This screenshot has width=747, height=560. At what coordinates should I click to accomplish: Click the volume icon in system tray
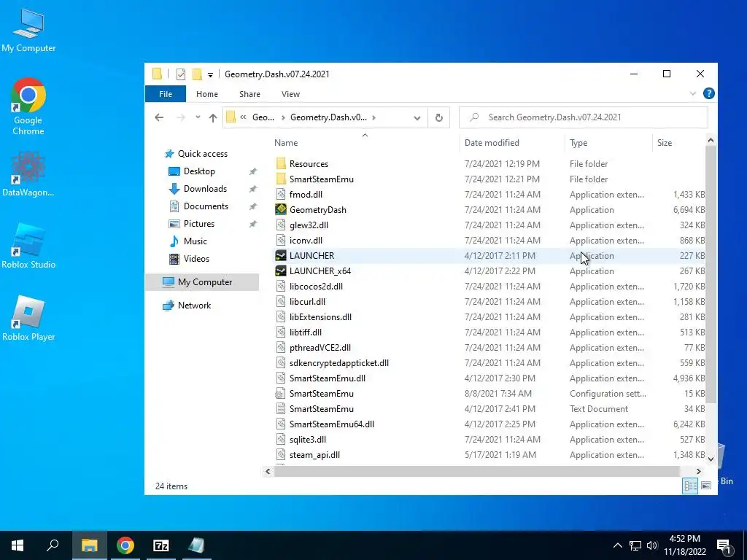pos(652,545)
